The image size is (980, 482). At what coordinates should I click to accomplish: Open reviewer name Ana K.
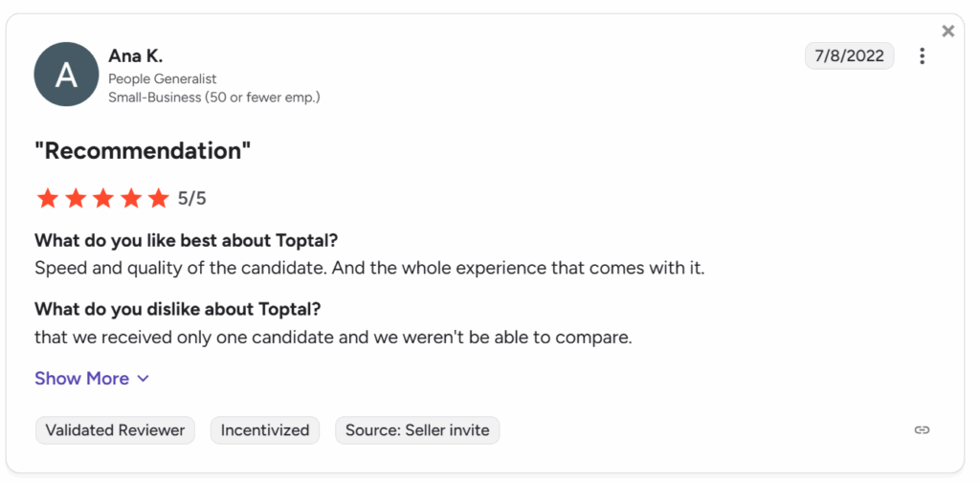(136, 56)
